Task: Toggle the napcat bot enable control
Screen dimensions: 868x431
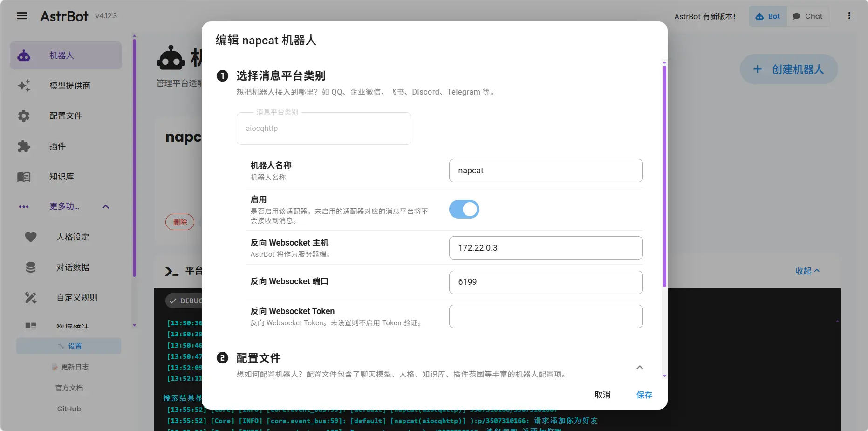Action: coord(464,209)
